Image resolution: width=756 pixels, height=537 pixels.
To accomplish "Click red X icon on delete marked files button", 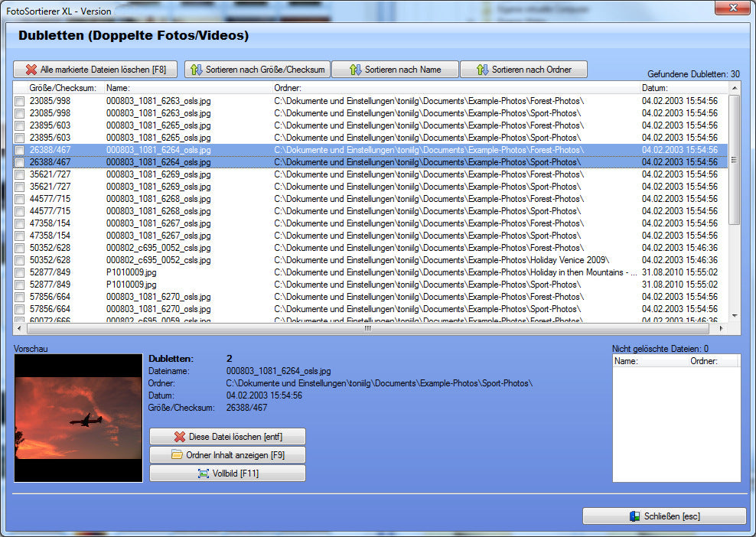I will click(31, 70).
